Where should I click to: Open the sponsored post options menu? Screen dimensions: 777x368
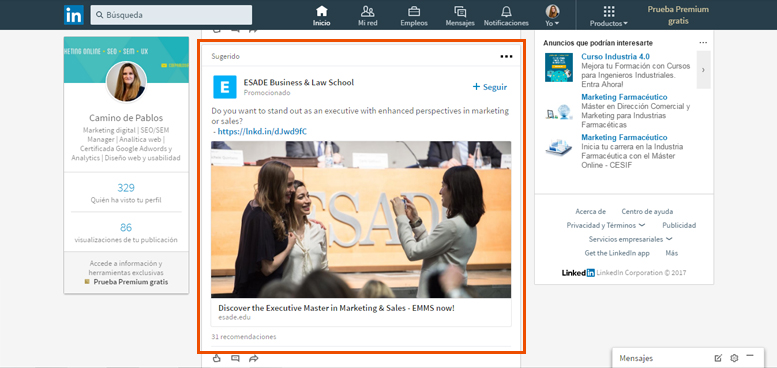pos(506,56)
